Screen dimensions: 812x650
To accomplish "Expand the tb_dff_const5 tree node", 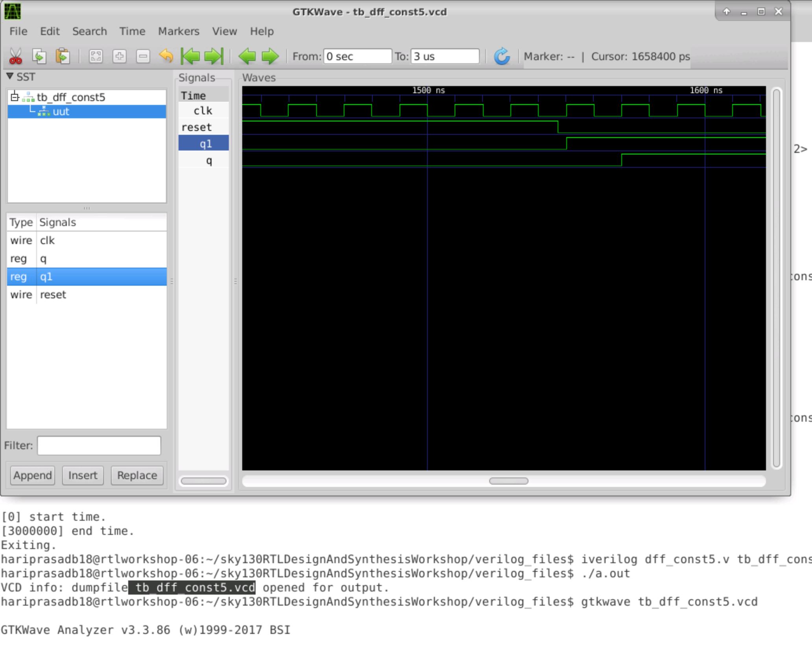I will coord(15,97).
